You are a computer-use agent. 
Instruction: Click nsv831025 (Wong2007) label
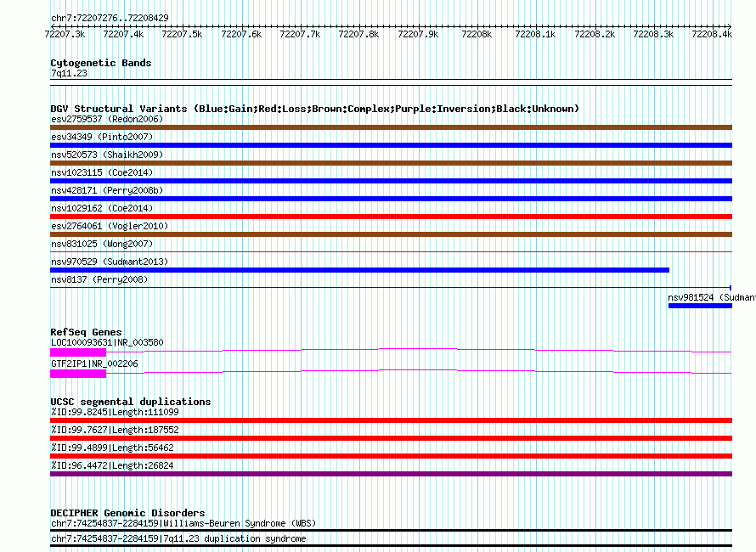[x=102, y=244]
